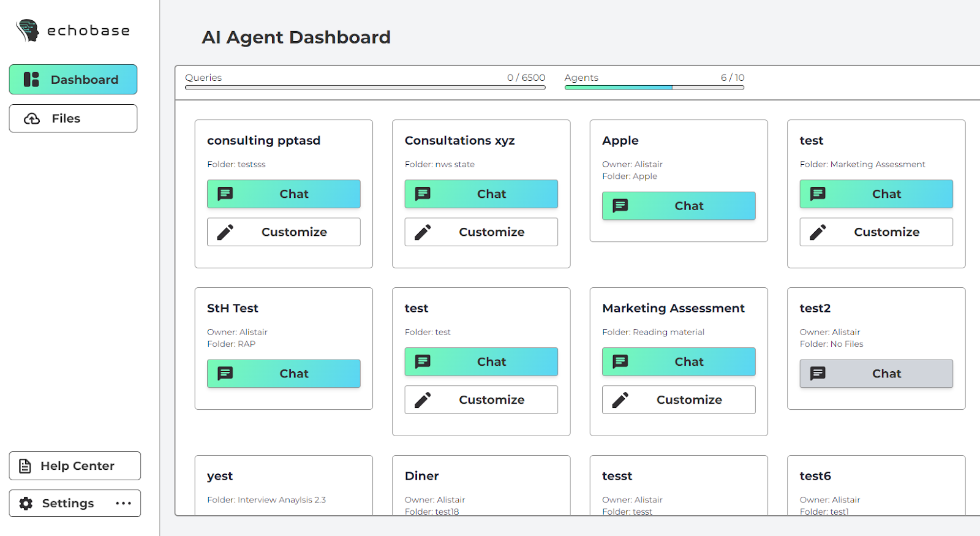Select the 'tesst' card title

pyautogui.click(x=617, y=477)
